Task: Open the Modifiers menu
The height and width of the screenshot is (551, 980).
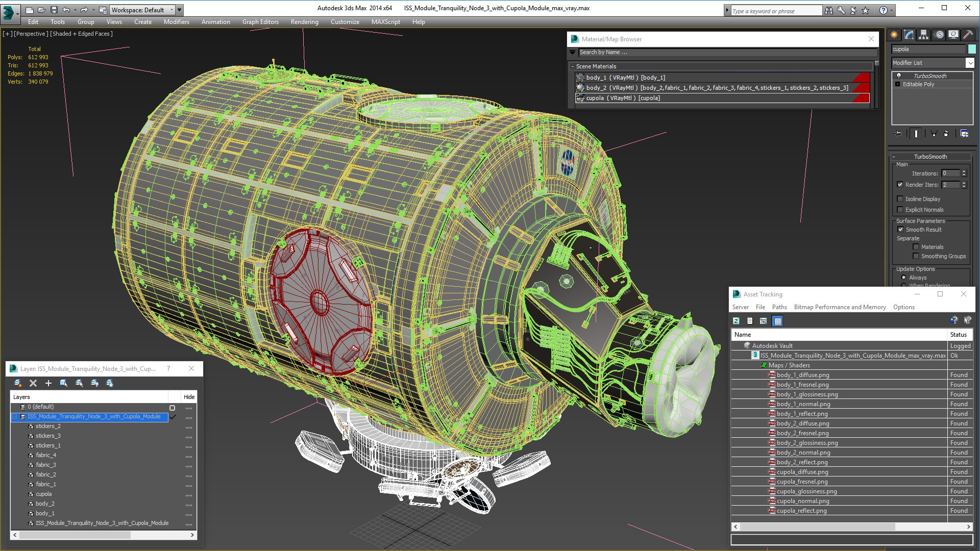Action: click(x=176, y=22)
